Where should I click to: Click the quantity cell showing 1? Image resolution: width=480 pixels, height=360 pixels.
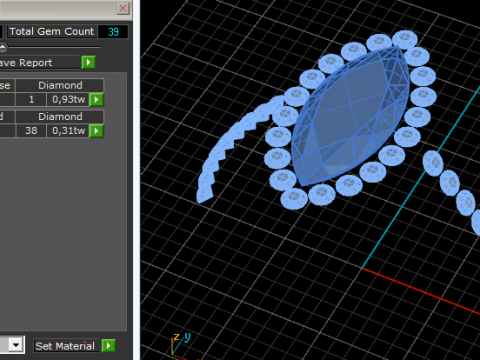(31, 99)
